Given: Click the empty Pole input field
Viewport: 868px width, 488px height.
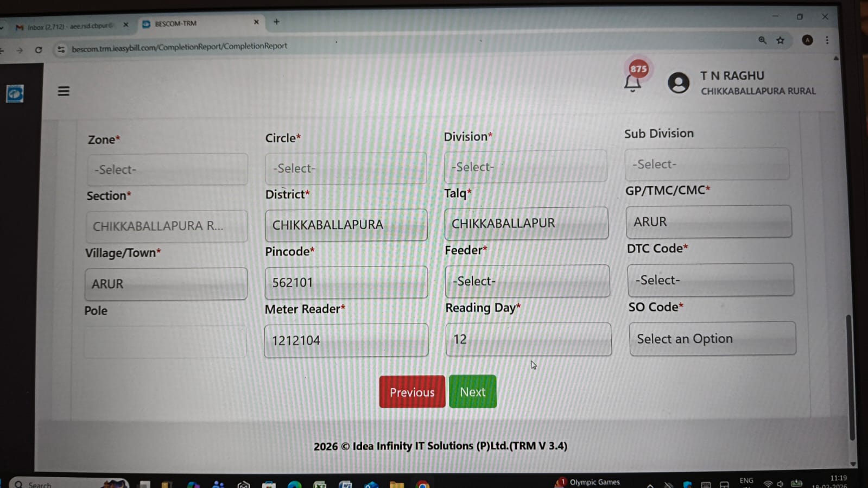Looking at the screenshot, I should 165,342.
